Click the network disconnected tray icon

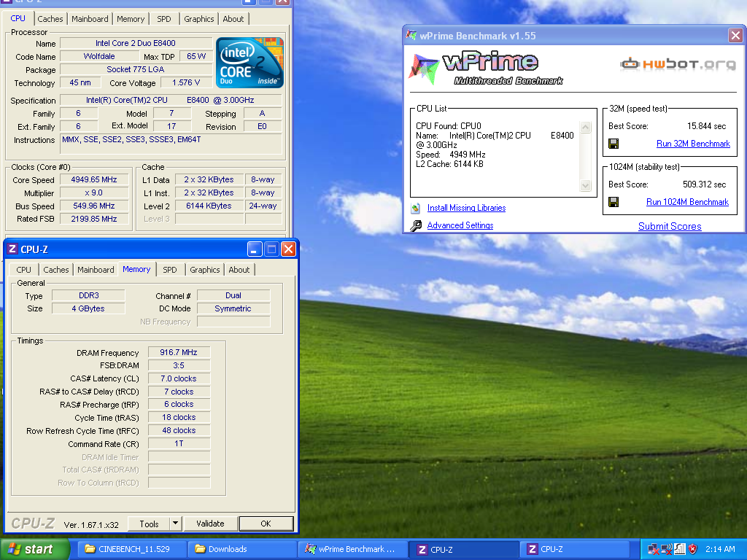pyautogui.click(x=654, y=550)
